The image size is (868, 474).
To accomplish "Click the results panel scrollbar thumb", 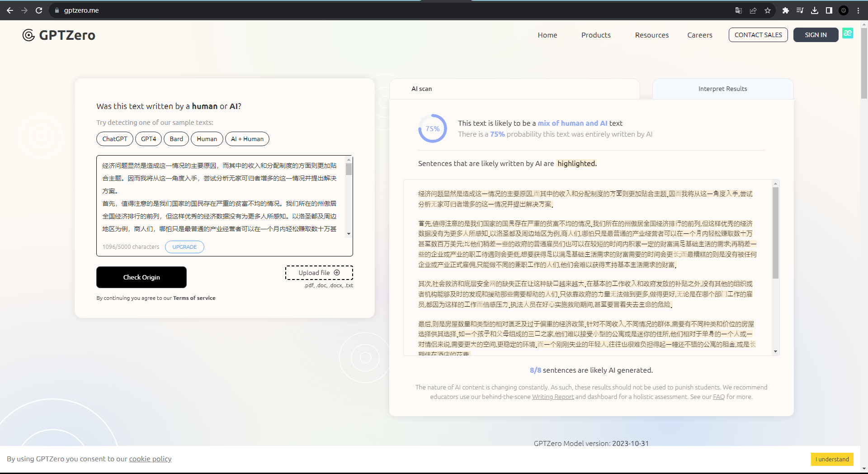I will tap(775, 232).
